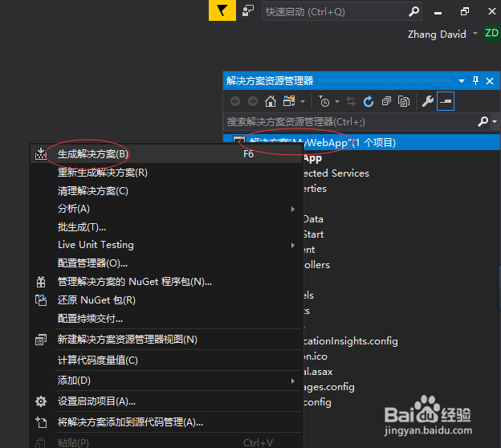This screenshot has width=501, height=448.
Task: Click the Solution Explorer panel title
Action: (270, 81)
